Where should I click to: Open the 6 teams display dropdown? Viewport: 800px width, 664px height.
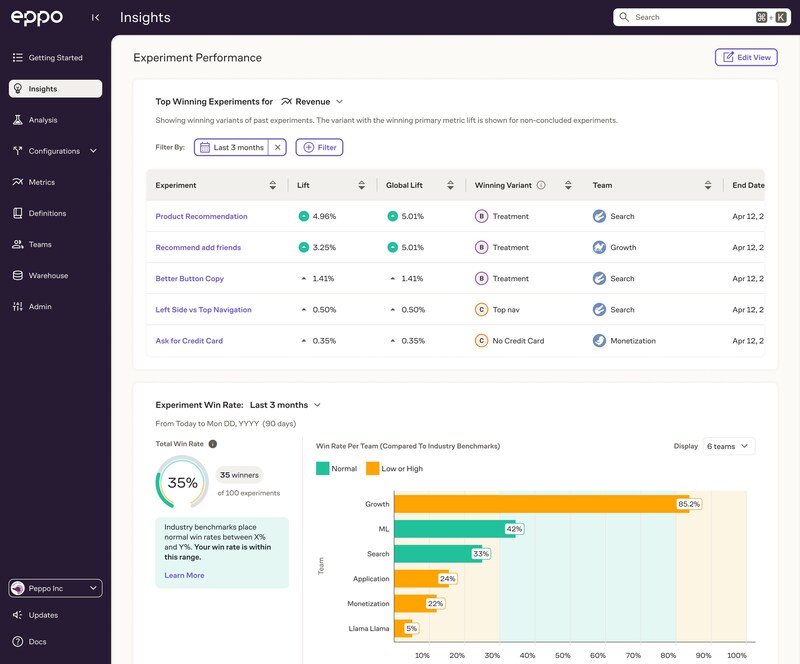tap(729, 446)
